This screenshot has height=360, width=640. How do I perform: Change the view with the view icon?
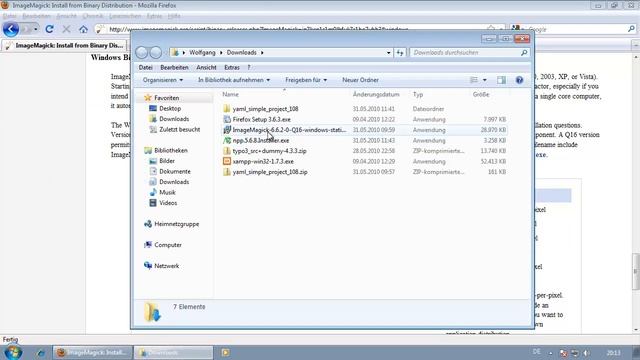coord(474,80)
